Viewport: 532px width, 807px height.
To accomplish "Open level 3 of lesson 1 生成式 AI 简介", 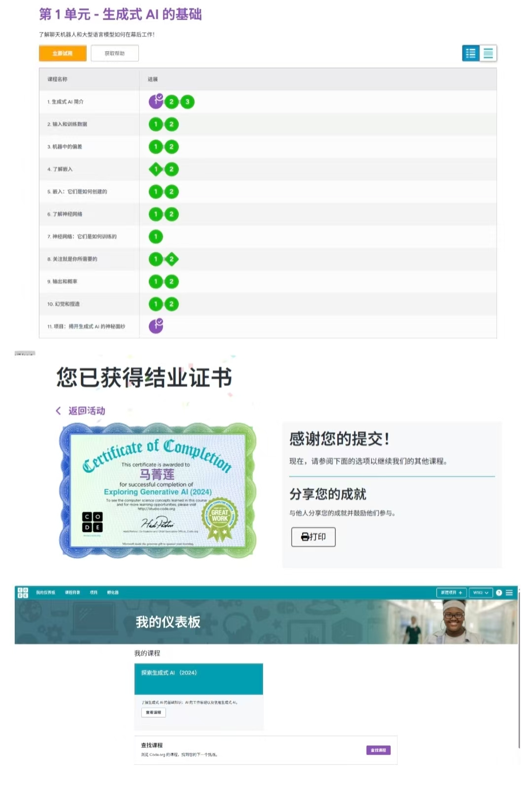I will tap(187, 102).
